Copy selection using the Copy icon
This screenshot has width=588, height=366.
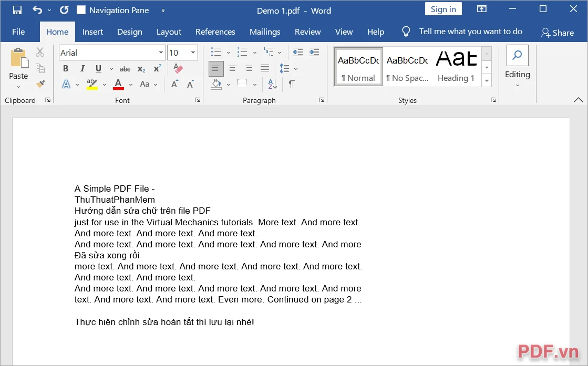pos(40,68)
